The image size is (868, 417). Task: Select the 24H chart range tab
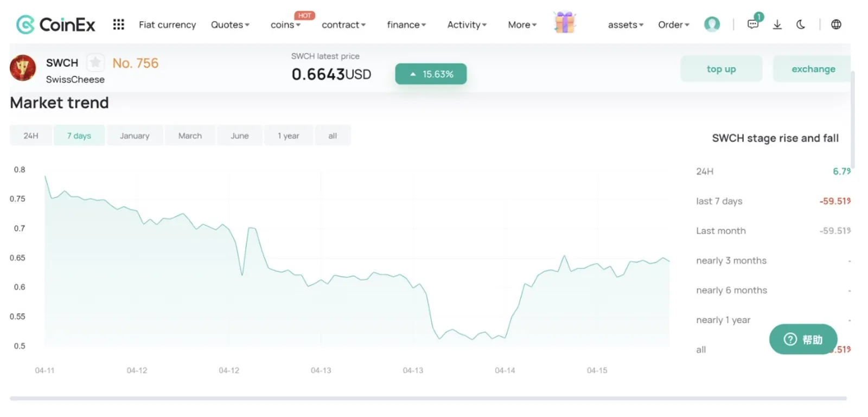31,136
